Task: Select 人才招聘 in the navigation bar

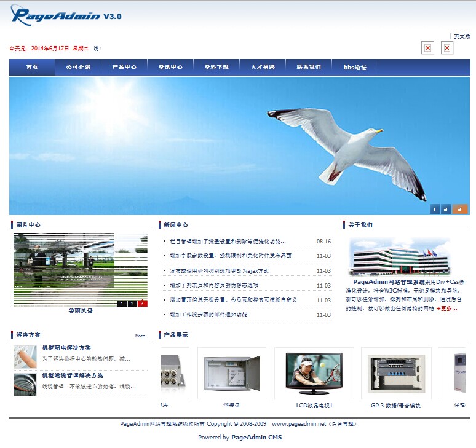Action: [x=263, y=67]
